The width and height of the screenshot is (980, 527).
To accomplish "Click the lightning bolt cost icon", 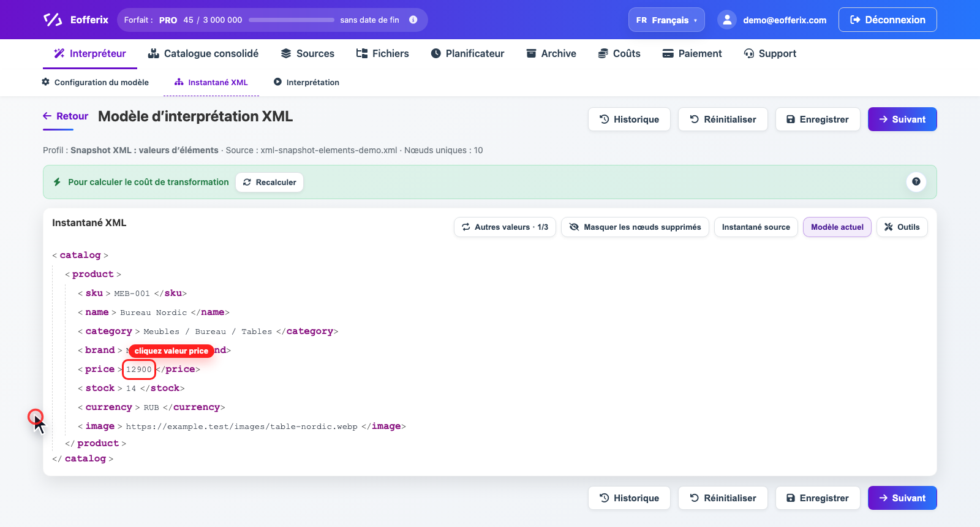I will pyautogui.click(x=57, y=182).
